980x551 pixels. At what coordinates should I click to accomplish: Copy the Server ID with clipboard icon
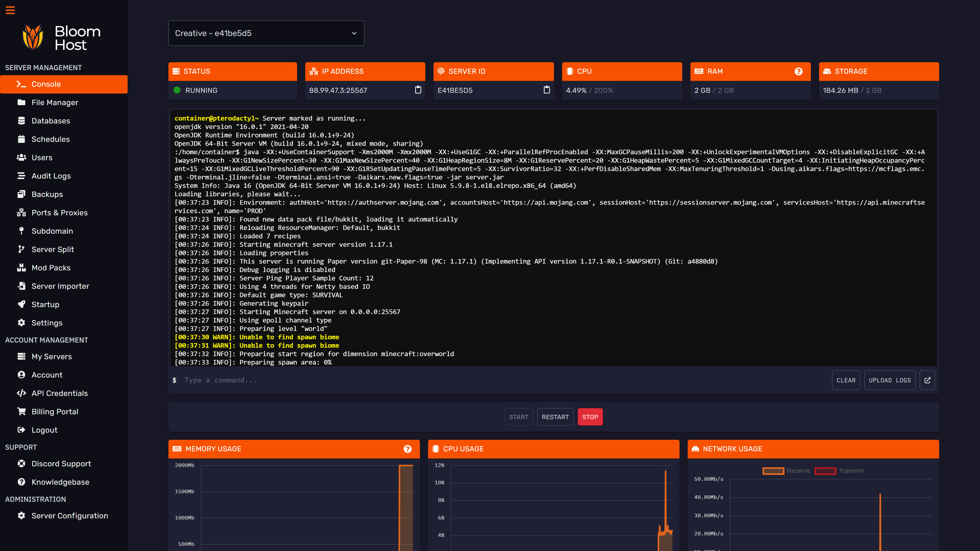pos(546,90)
